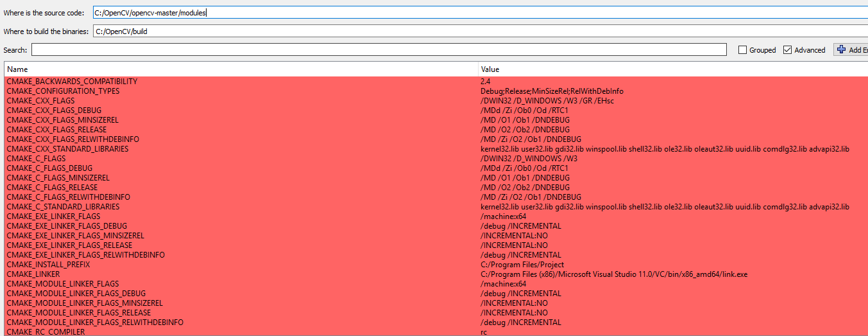Screen dimensions: 868x336
Task: Select CMAKE_EXE_LINKER_FLAGS entry name
Action: [x=53, y=217]
